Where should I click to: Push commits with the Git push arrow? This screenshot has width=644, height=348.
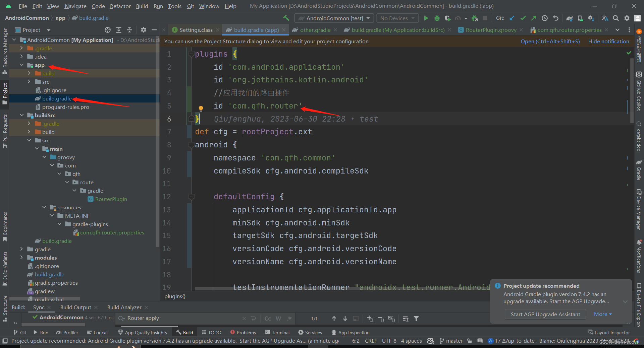tap(534, 18)
